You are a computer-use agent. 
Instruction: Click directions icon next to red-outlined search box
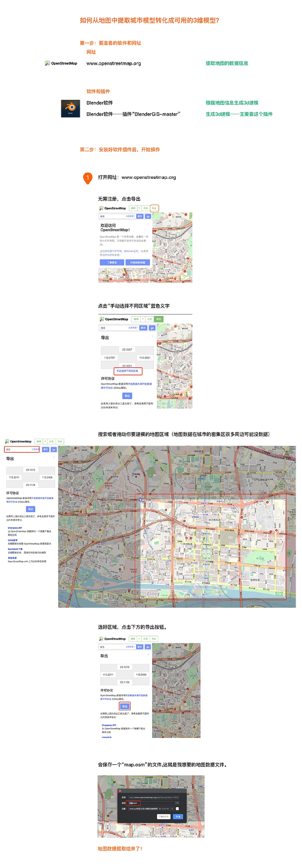click(x=54, y=450)
